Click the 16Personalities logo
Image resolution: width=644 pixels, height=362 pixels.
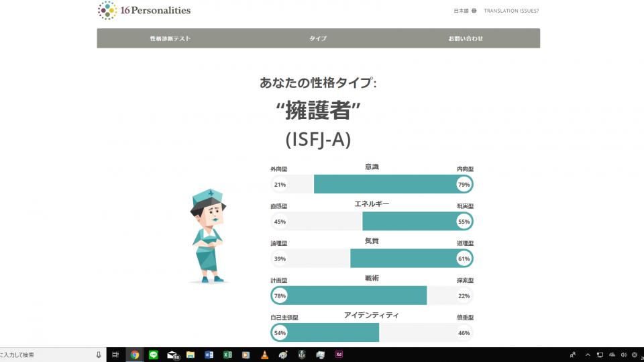144,10
